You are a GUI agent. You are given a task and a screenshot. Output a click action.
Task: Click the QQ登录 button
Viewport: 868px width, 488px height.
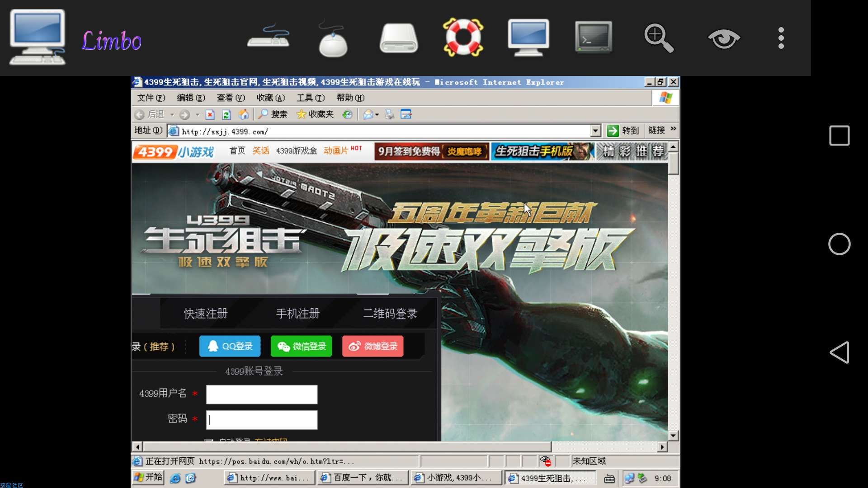pos(230,346)
